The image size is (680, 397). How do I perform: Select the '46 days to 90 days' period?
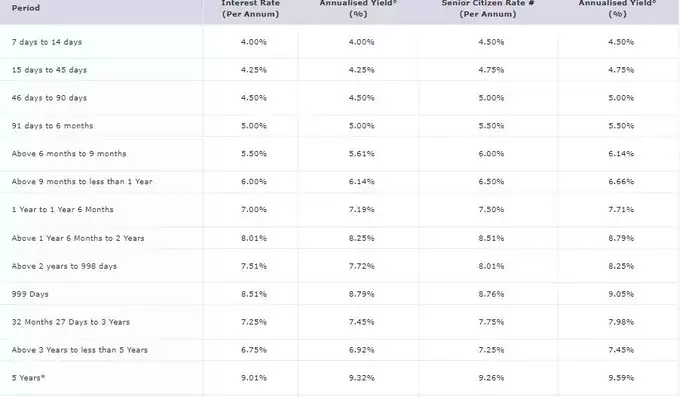pos(49,98)
